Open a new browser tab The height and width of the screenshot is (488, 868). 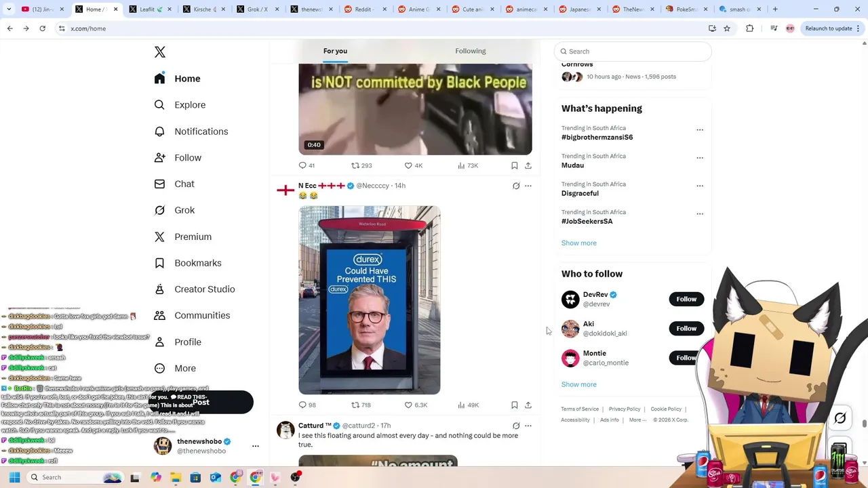tap(775, 9)
